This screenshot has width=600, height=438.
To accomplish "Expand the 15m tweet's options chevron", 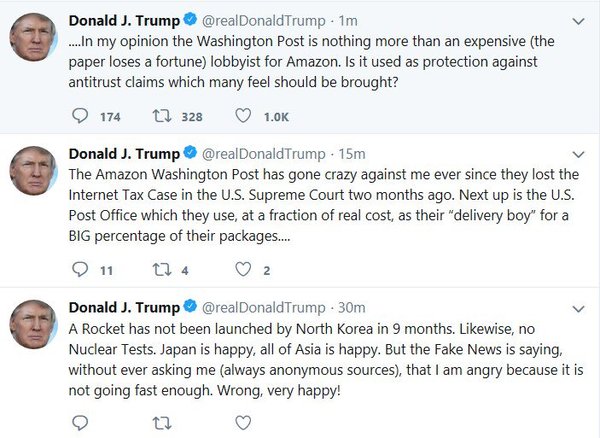I will click(x=578, y=154).
